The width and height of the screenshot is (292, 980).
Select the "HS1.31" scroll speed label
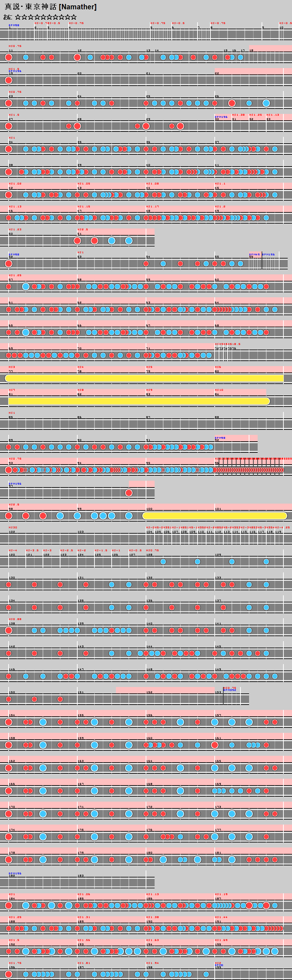pos(84,917)
